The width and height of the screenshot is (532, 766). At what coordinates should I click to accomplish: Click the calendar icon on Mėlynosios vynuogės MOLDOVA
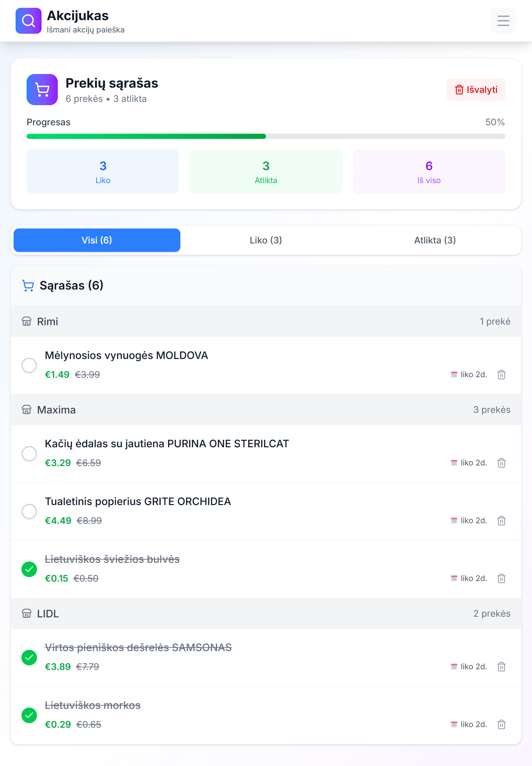[454, 374]
